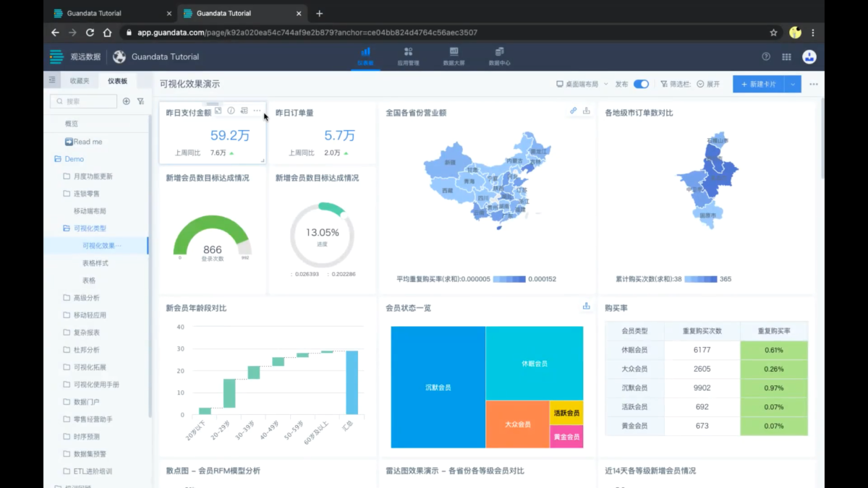Open the app grid launcher icon
This screenshot has width=868, height=488.
coord(786,56)
